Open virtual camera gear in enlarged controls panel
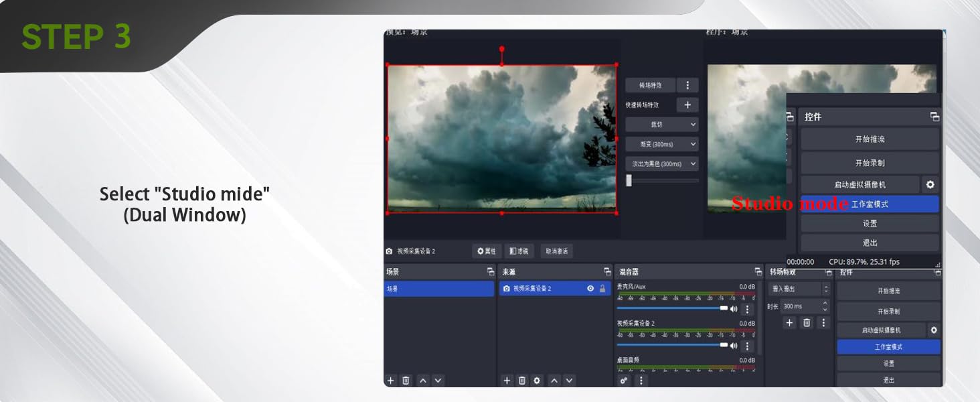 [930, 184]
